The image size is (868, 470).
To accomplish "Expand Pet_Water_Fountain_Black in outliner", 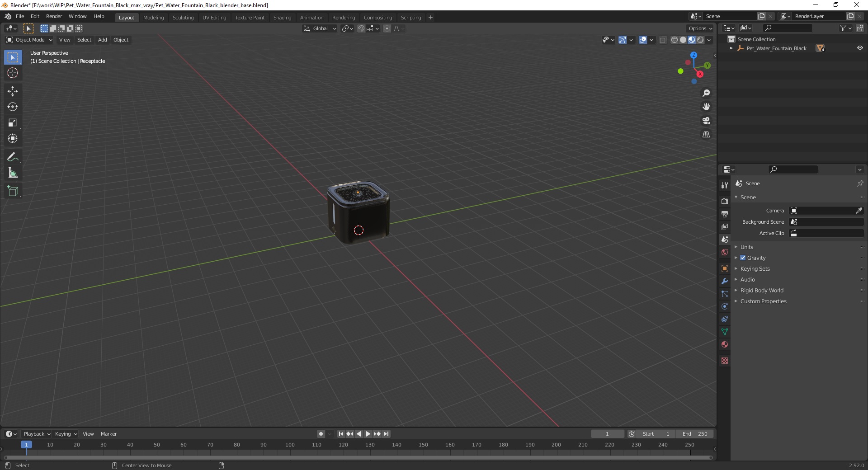I will (x=731, y=48).
